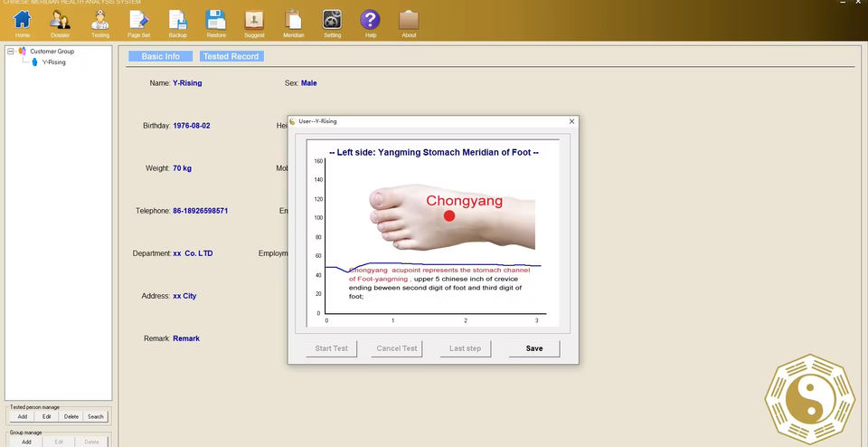Open the Suggest icon
This screenshot has width=868, height=447.
pos(254,20)
